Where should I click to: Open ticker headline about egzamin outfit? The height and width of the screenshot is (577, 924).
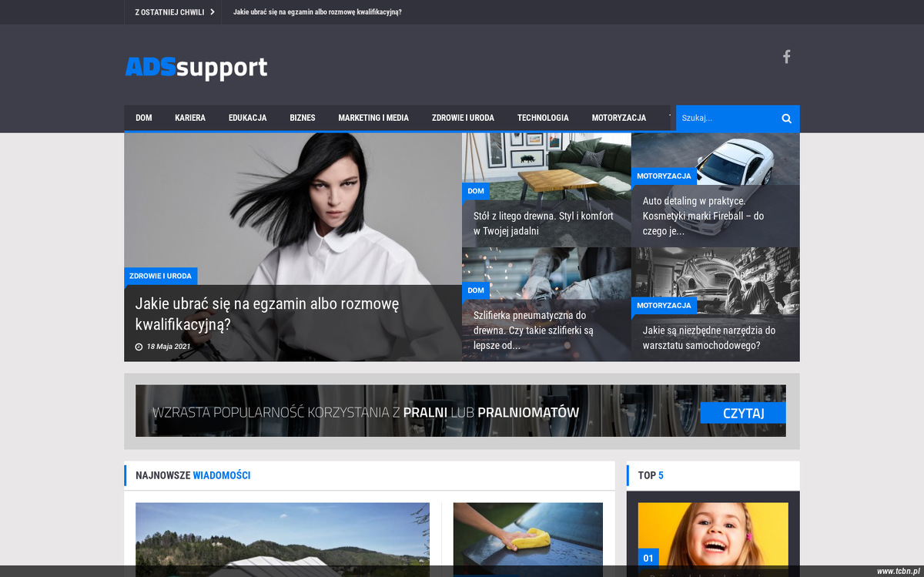(317, 12)
